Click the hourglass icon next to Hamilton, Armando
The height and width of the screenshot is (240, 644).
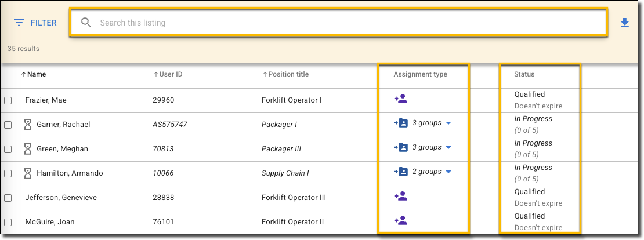pyautogui.click(x=27, y=173)
